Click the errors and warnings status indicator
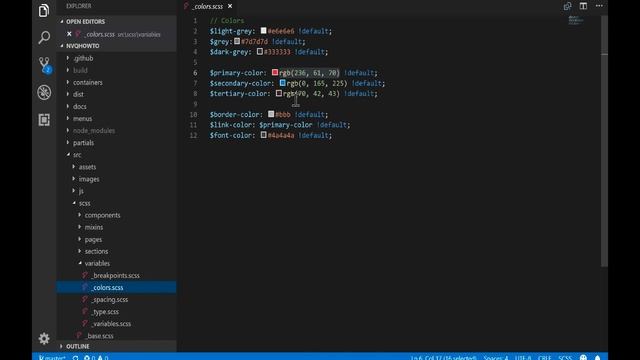The image size is (640, 360). click(96, 357)
